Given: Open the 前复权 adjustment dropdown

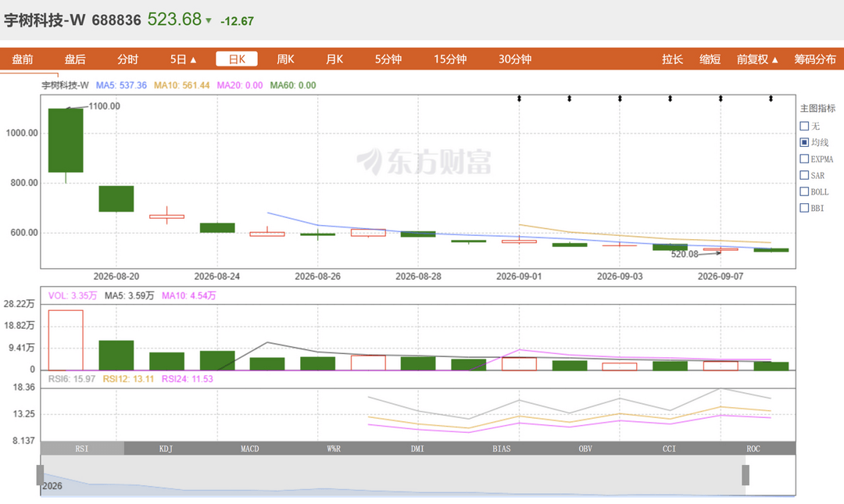Looking at the screenshot, I should pos(757,59).
